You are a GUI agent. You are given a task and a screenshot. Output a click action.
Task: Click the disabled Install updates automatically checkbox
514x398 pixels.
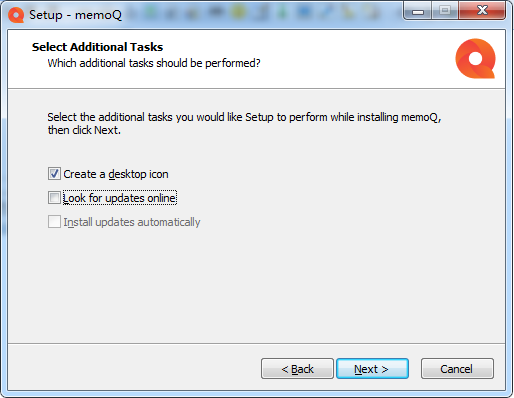click(x=54, y=222)
